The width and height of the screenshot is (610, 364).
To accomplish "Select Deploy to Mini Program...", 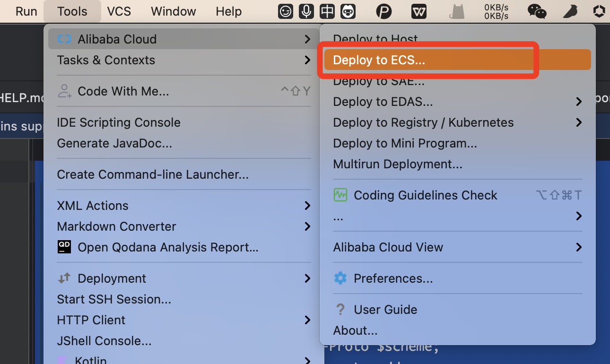I will (x=457, y=143).
